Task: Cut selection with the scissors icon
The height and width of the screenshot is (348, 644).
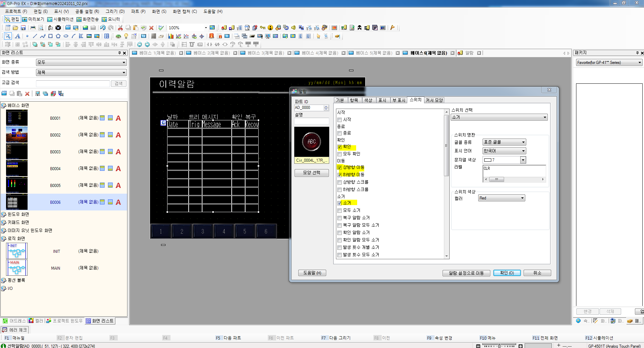Action: point(120,28)
